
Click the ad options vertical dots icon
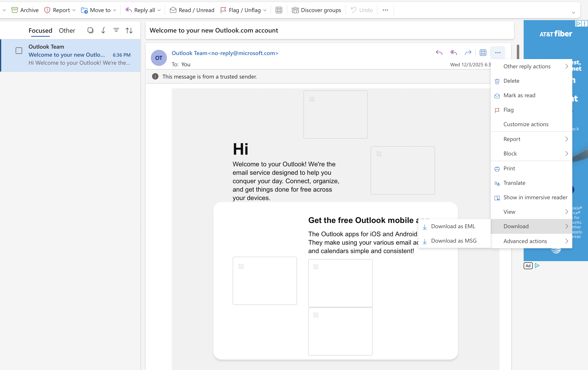pyautogui.click(x=584, y=24)
